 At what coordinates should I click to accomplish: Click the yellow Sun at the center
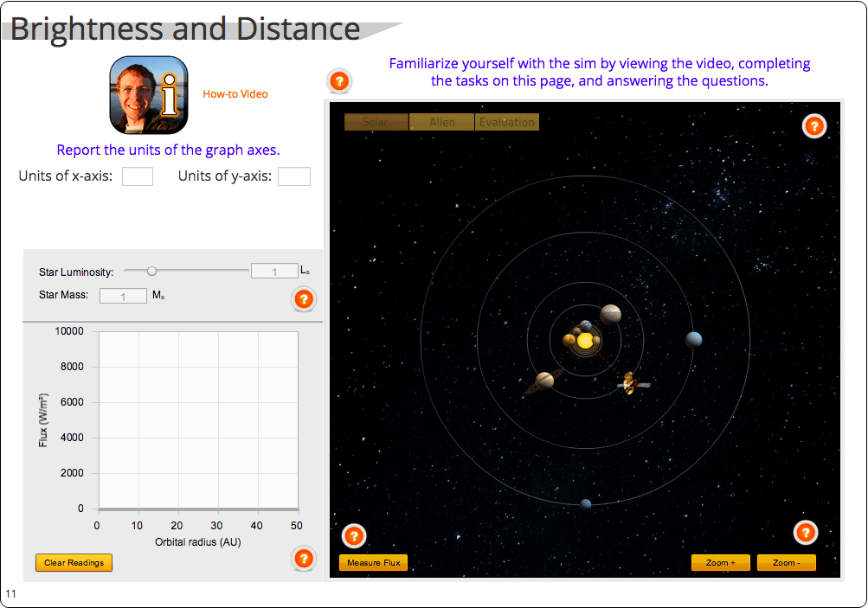pos(584,340)
